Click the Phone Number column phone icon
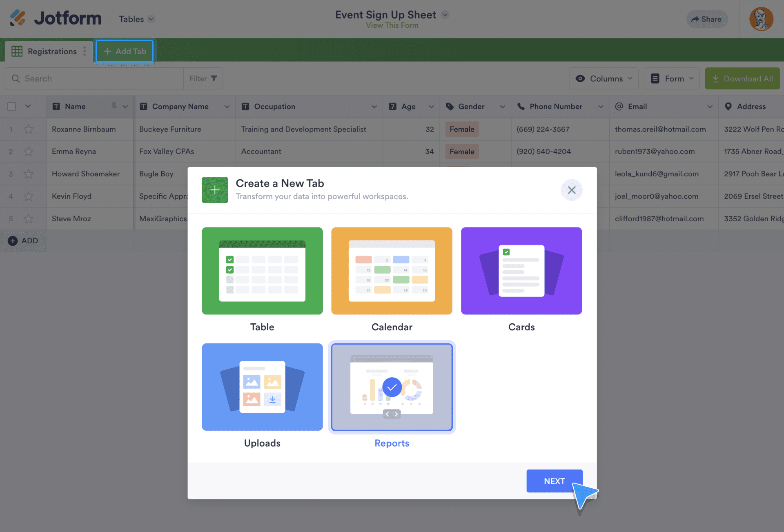784x532 pixels. pyautogui.click(x=521, y=106)
